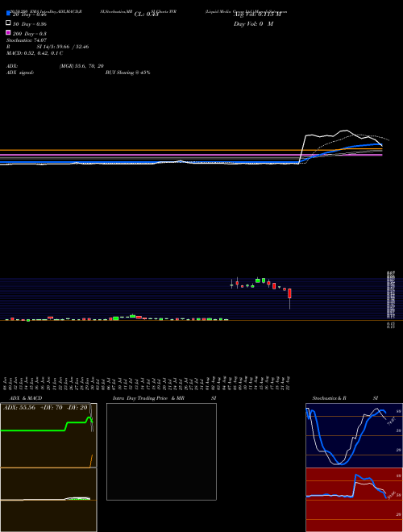Image resolution: width=403 pixels, height=532 pixels.
Task: Click the 'BUY Slowing @ 45%' signal text
Action: pos(128,73)
